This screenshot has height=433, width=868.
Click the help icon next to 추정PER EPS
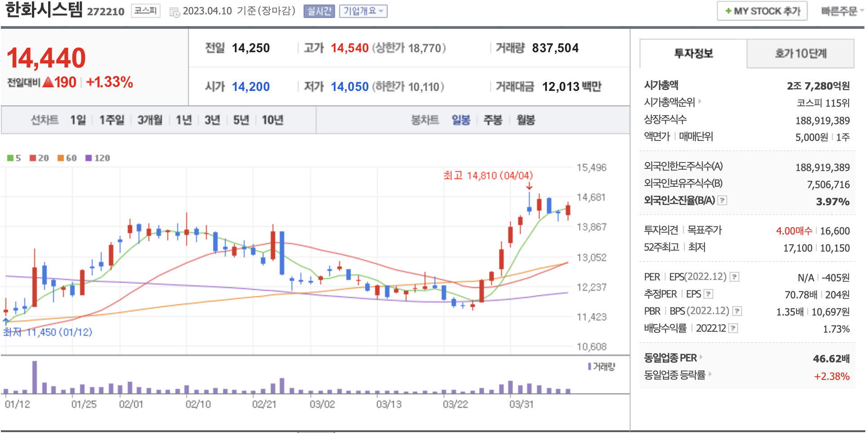[708, 294]
